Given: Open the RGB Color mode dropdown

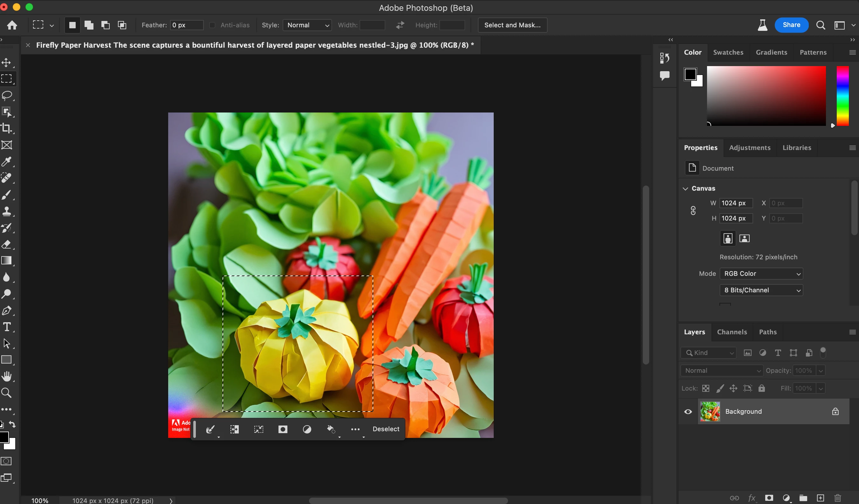Looking at the screenshot, I should pyautogui.click(x=761, y=274).
